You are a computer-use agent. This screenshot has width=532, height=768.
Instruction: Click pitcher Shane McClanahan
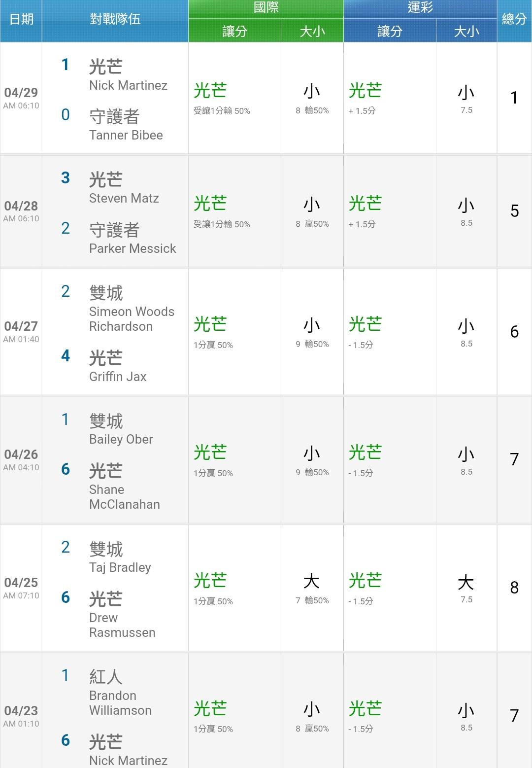[x=125, y=497]
